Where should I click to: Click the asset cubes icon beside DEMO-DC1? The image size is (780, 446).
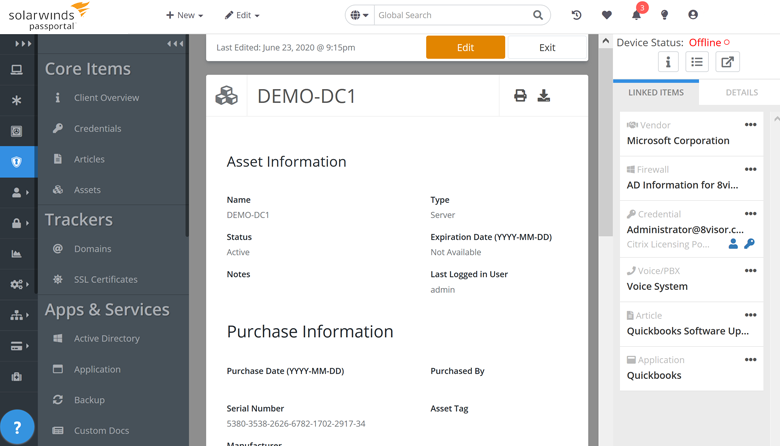[226, 95]
